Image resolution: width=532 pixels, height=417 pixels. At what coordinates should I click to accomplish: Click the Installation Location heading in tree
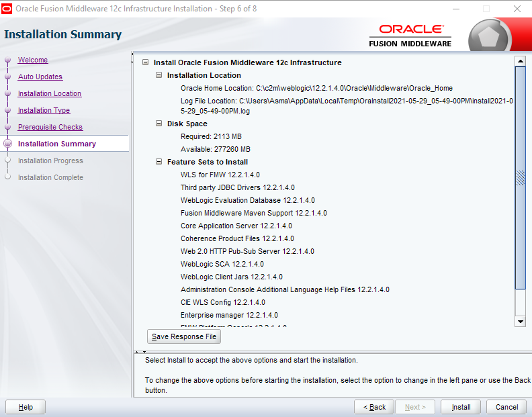(x=204, y=75)
